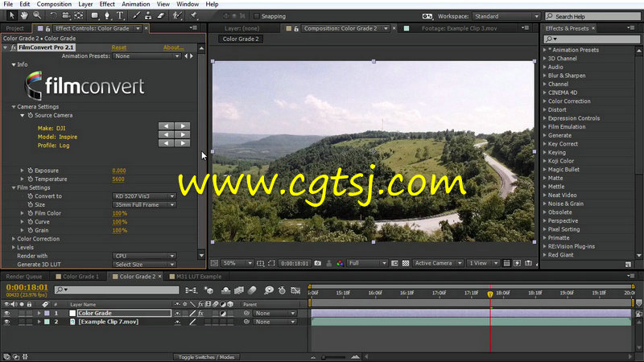644x362 pixels.
Task: Select next camera Make with right arrow
Action: (183, 126)
